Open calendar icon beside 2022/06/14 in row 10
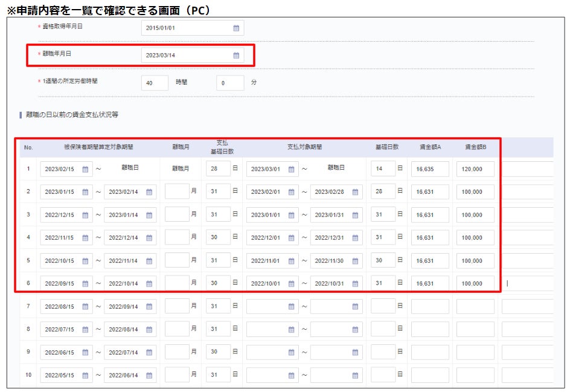Viewport: 570px width, 392px height. point(149,375)
